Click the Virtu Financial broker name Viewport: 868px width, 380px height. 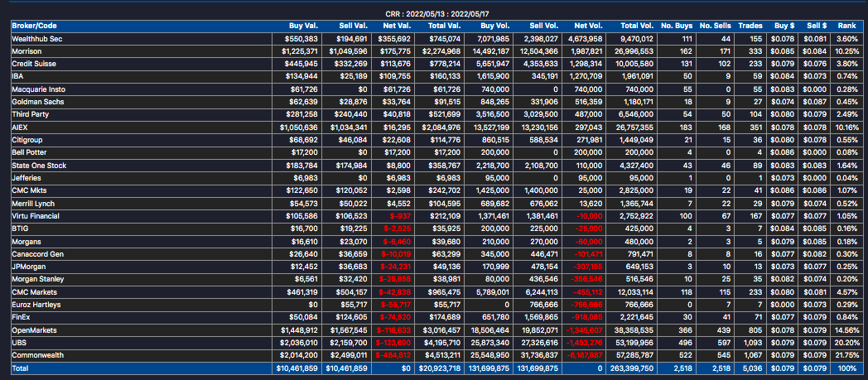pos(36,216)
